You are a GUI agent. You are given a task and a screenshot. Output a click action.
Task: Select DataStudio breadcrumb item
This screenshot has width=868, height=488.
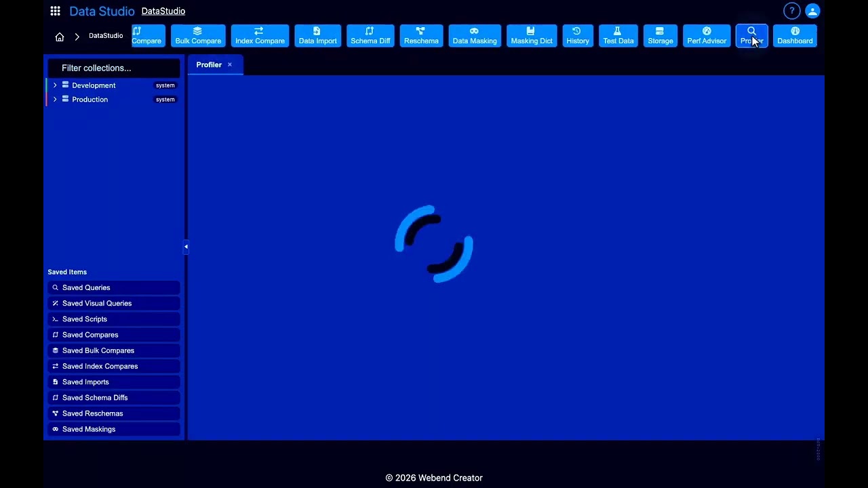[x=106, y=36]
